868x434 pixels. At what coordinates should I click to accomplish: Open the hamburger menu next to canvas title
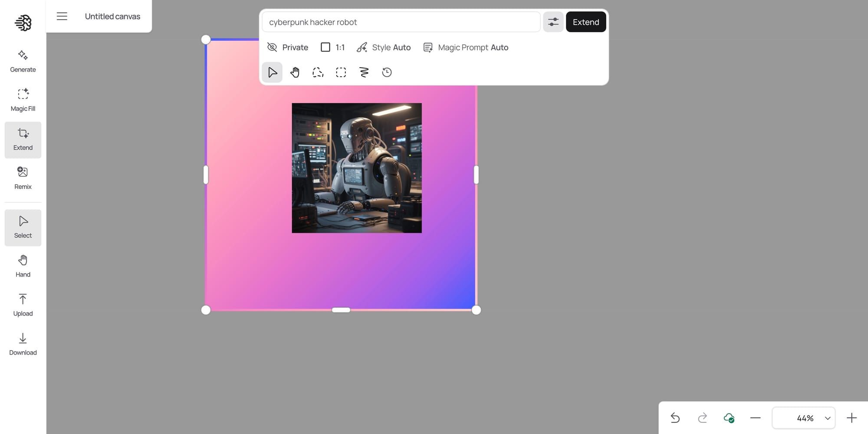62,16
